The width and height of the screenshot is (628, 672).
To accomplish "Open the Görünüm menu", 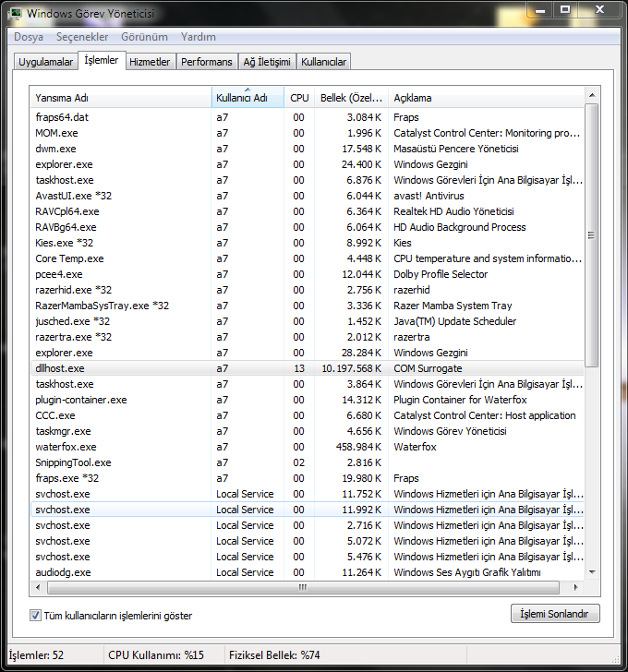I will pyautogui.click(x=144, y=37).
